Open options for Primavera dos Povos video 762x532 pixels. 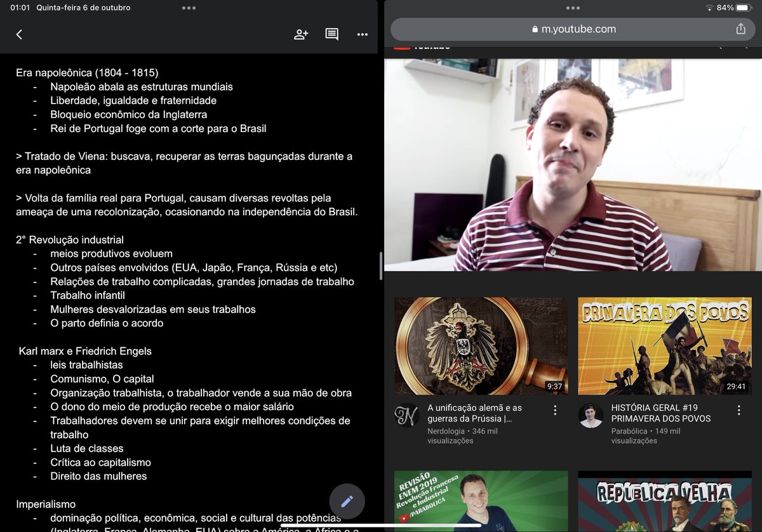pos(739,410)
